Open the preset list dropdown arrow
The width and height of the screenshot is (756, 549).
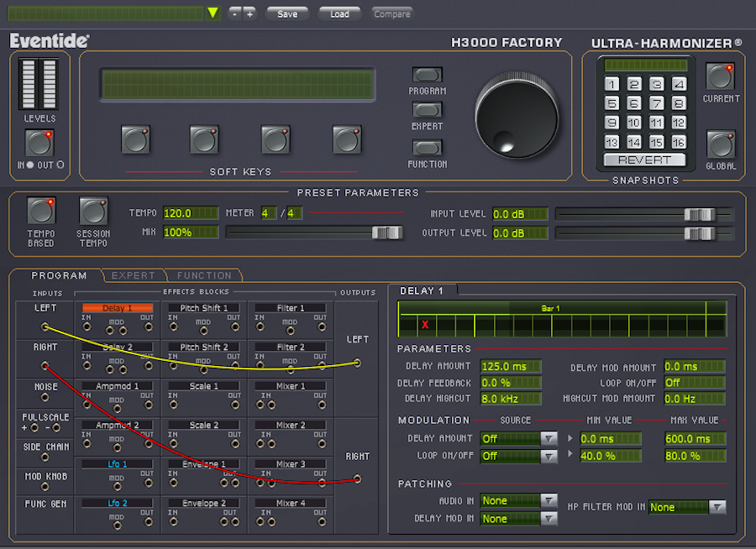pos(213,13)
